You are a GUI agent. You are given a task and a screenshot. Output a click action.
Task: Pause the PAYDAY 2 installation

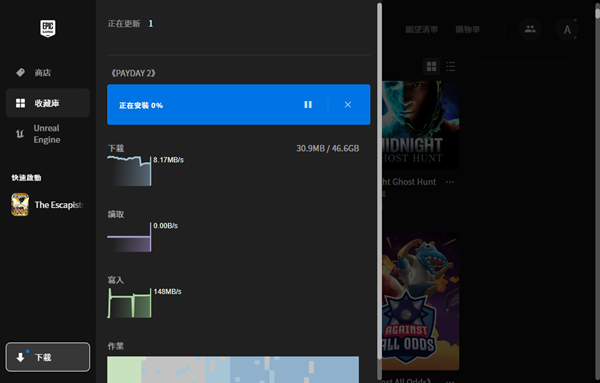[308, 104]
